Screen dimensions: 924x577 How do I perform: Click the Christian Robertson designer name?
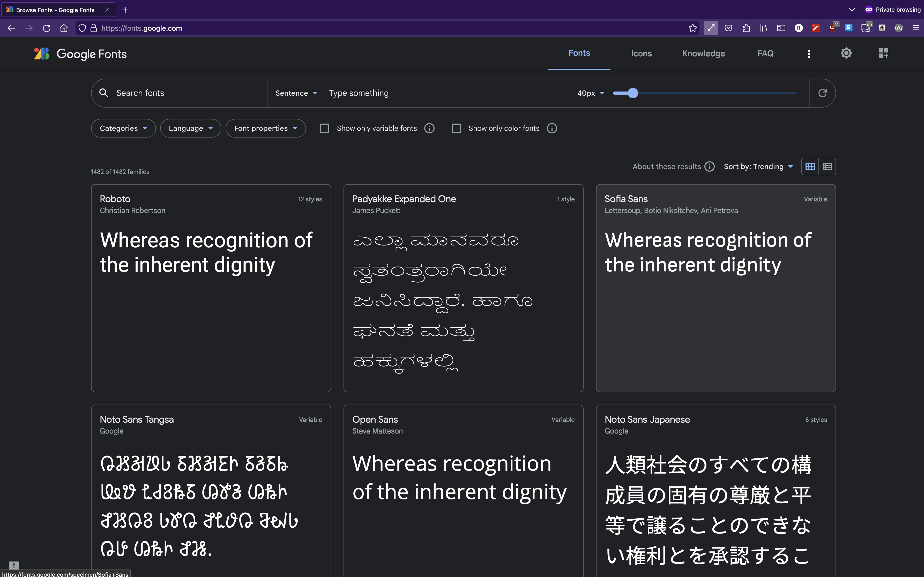(x=132, y=210)
